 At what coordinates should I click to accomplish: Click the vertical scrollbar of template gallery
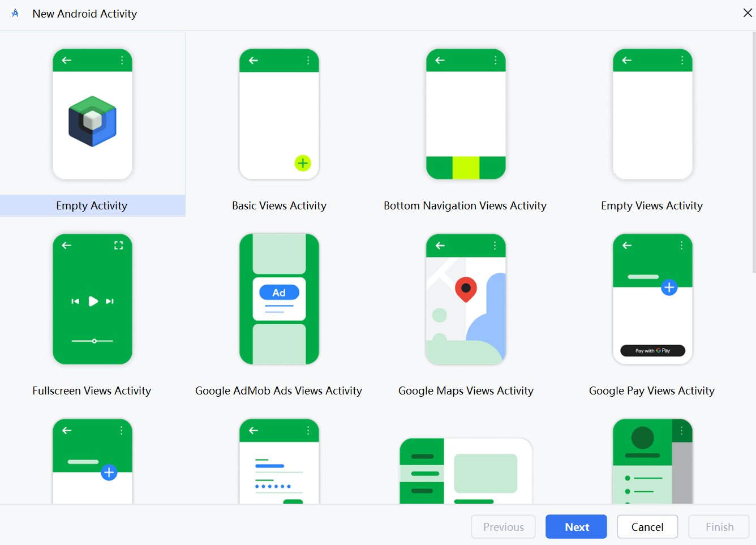[753, 153]
